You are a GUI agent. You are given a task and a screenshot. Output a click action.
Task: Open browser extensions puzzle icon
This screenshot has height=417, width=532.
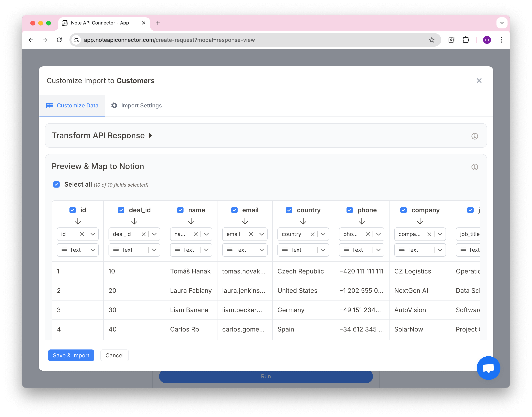[466, 40]
